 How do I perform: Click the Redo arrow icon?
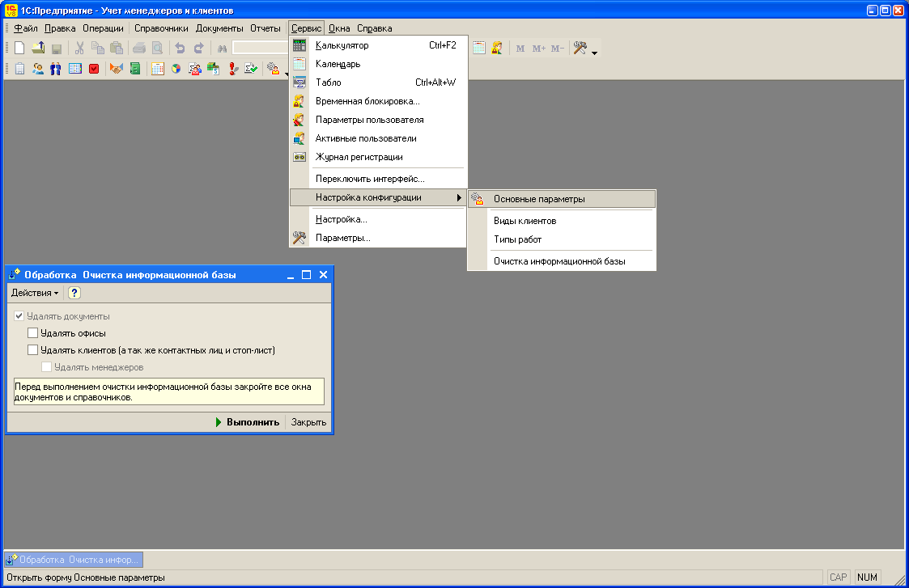(x=199, y=48)
